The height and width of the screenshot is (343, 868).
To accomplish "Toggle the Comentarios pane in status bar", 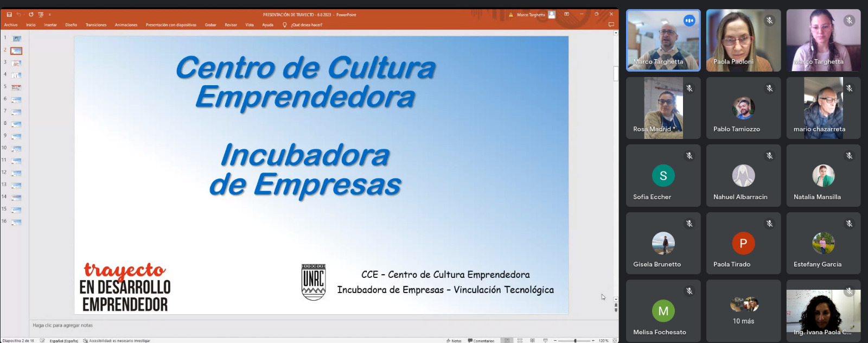I will tap(481, 340).
